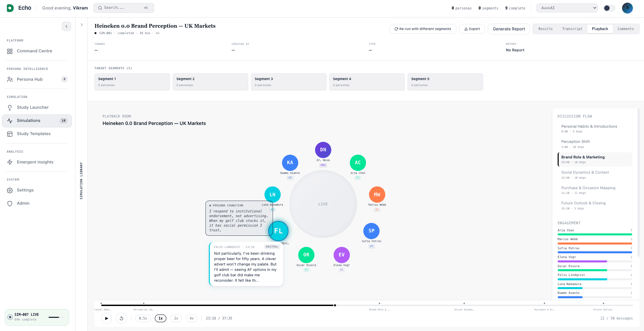644x331 pixels.
Task: Set playback speed to 0.5x
Action: pos(143,318)
